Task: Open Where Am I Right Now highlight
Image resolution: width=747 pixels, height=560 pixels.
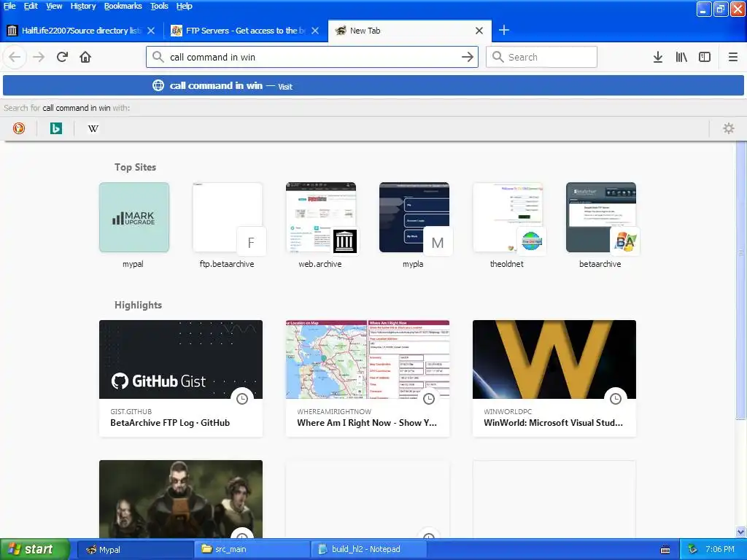Action: [x=368, y=378]
